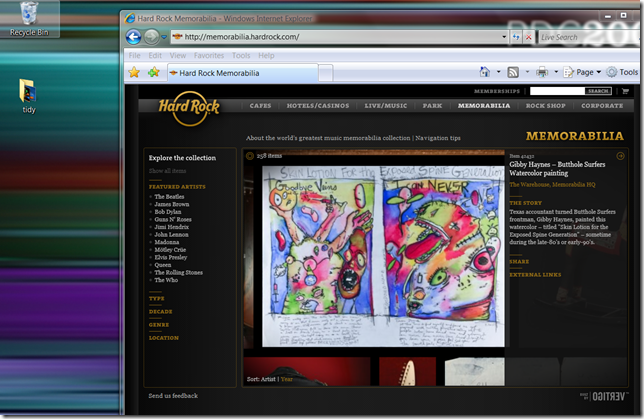Select The Rolling Stones featured artist

[x=178, y=273]
